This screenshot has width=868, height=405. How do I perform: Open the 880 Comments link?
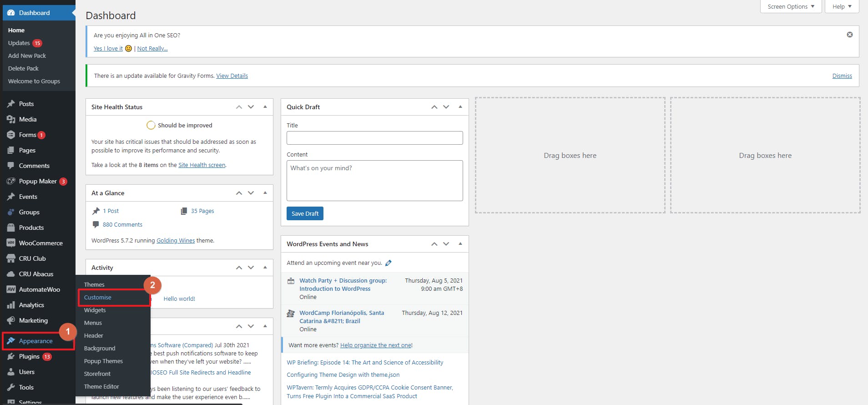point(122,224)
